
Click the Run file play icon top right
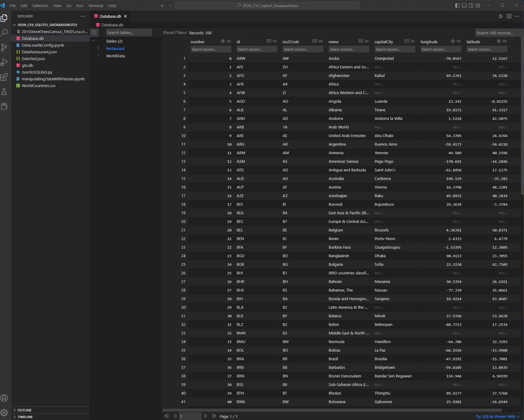coord(501,16)
